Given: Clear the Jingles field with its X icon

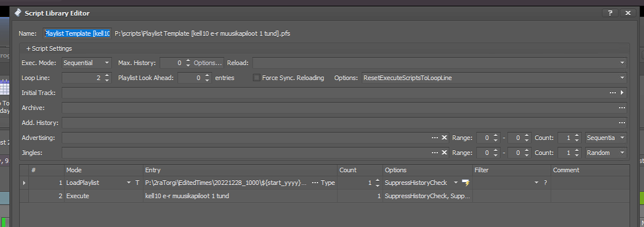Looking at the screenshot, I should (x=444, y=153).
